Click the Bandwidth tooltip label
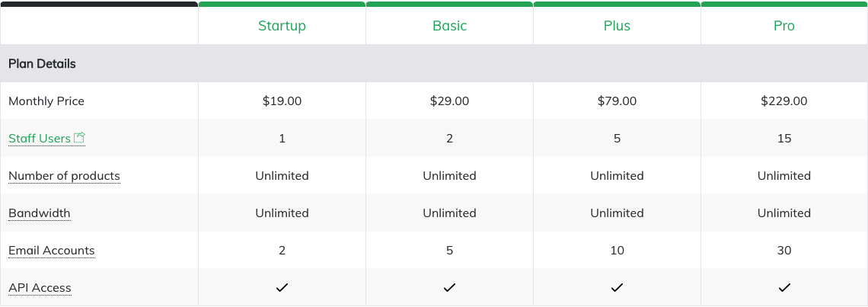The image size is (868, 307). (40, 213)
